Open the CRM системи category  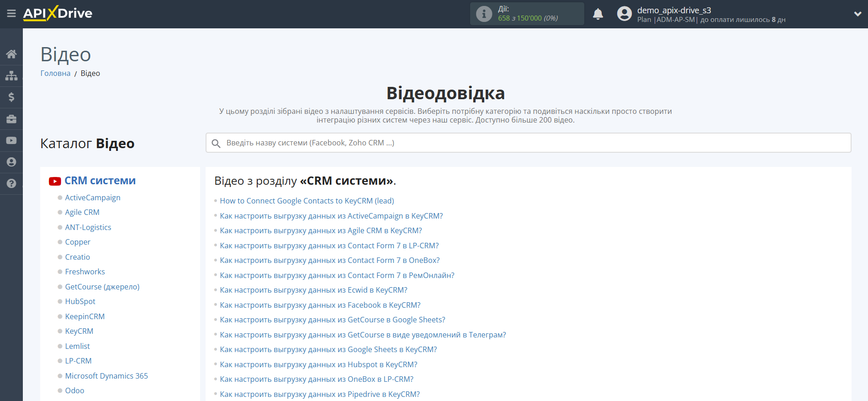(x=100, y=181)
